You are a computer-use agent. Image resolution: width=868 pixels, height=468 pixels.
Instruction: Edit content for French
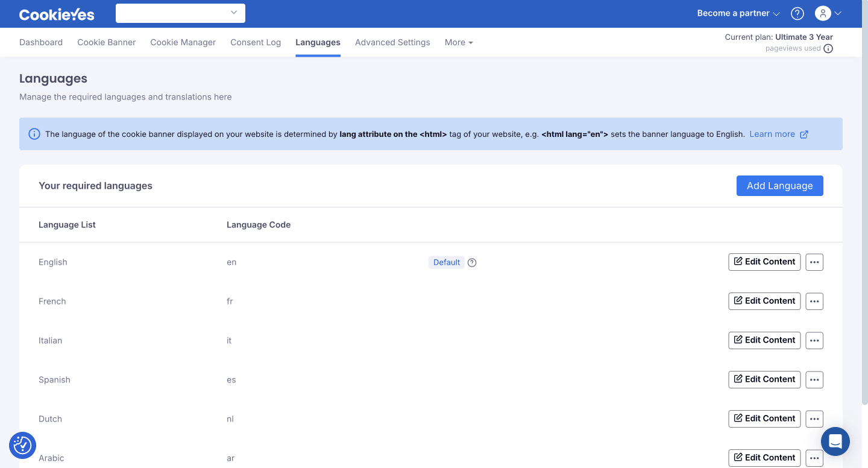pyautogui.click(x=764, y=301)
